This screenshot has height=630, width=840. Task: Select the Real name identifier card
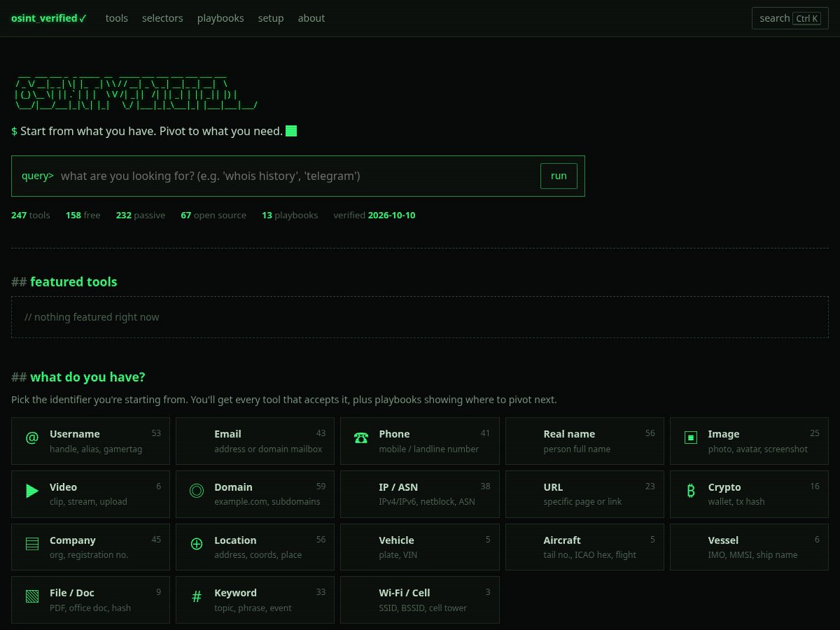click(x=584, y=441)
